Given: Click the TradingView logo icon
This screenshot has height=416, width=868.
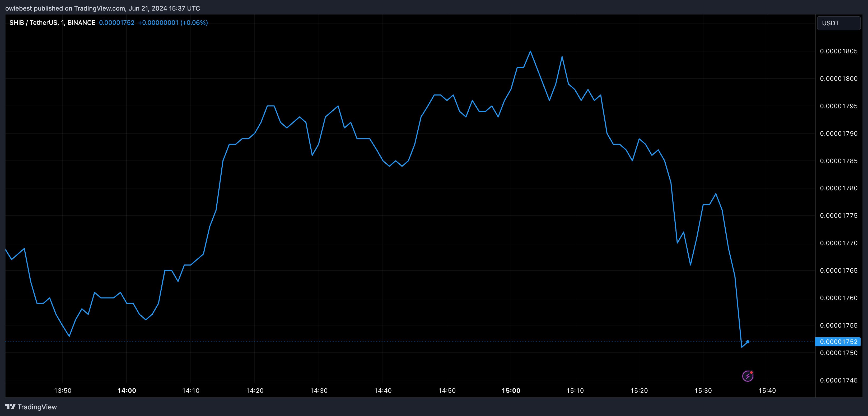Looking at the screenshot, I should click(11, 406).
